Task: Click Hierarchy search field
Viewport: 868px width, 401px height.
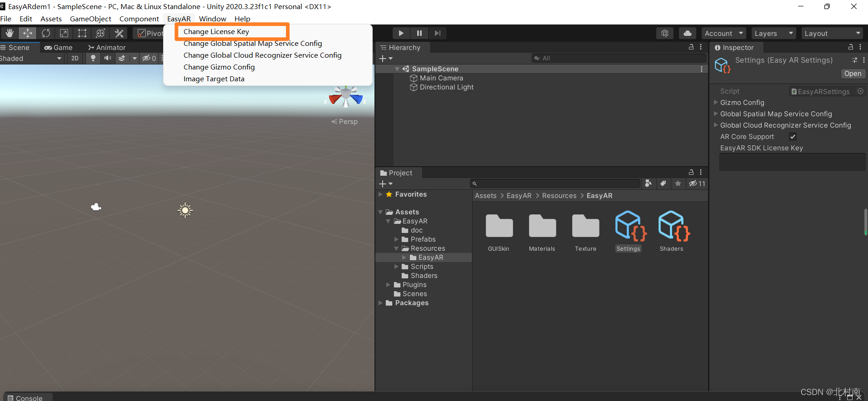Action: pyautogui.click(x=619, y=58)
